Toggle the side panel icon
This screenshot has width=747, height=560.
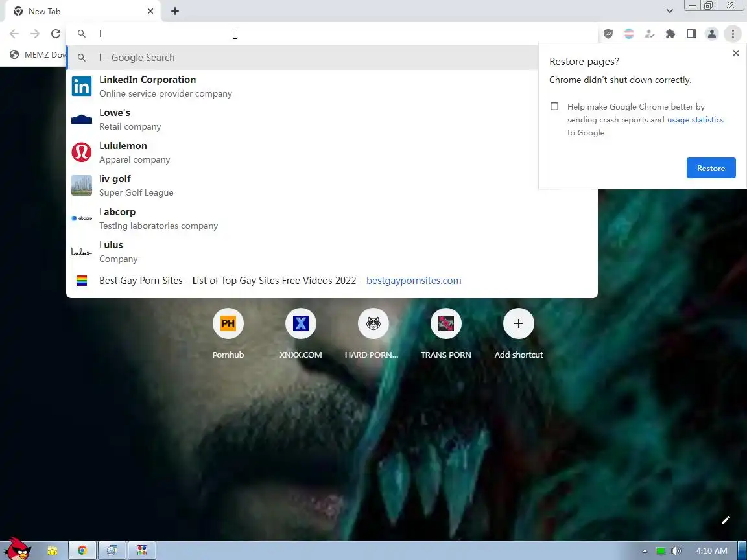pyautogui.click(x=691, y=33)
